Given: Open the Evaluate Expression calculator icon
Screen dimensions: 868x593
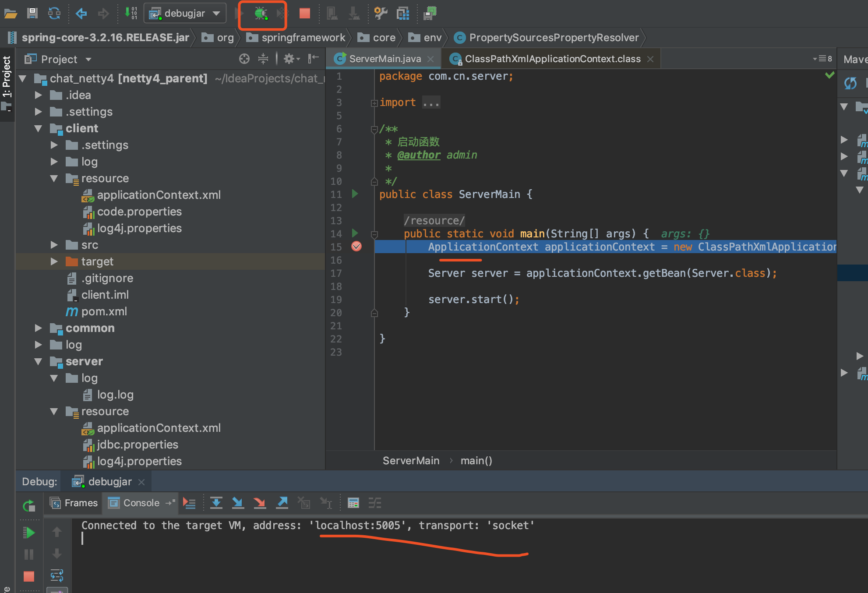Looking at the screenshot, I should (353, 503).
